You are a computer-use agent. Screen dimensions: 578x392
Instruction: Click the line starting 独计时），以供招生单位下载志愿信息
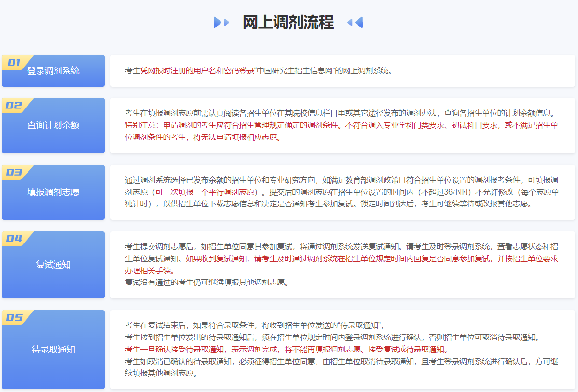coord(329,204)
